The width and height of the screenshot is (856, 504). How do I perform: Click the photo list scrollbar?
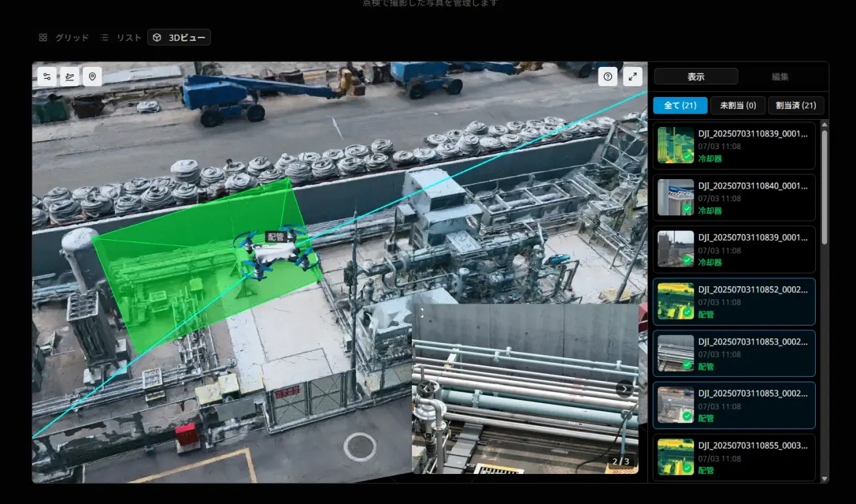pos(825,187)
